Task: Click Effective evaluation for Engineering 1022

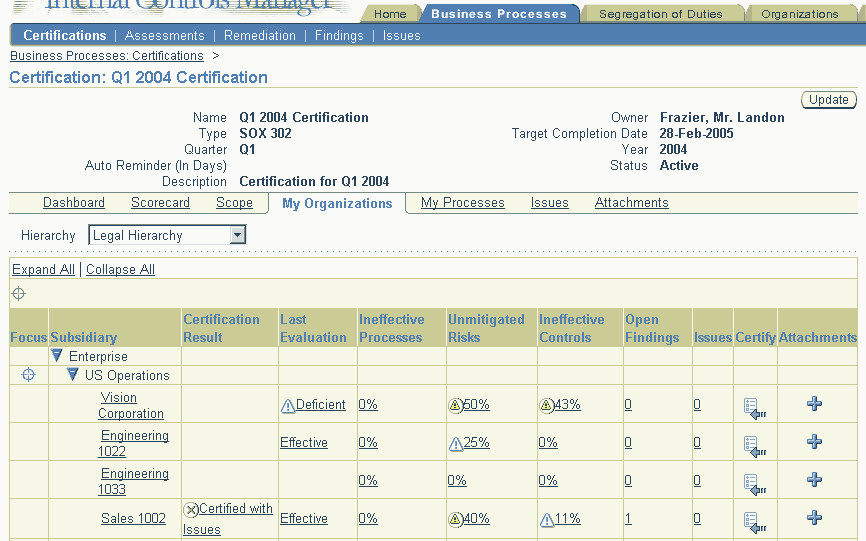Action: coord(304,442)
